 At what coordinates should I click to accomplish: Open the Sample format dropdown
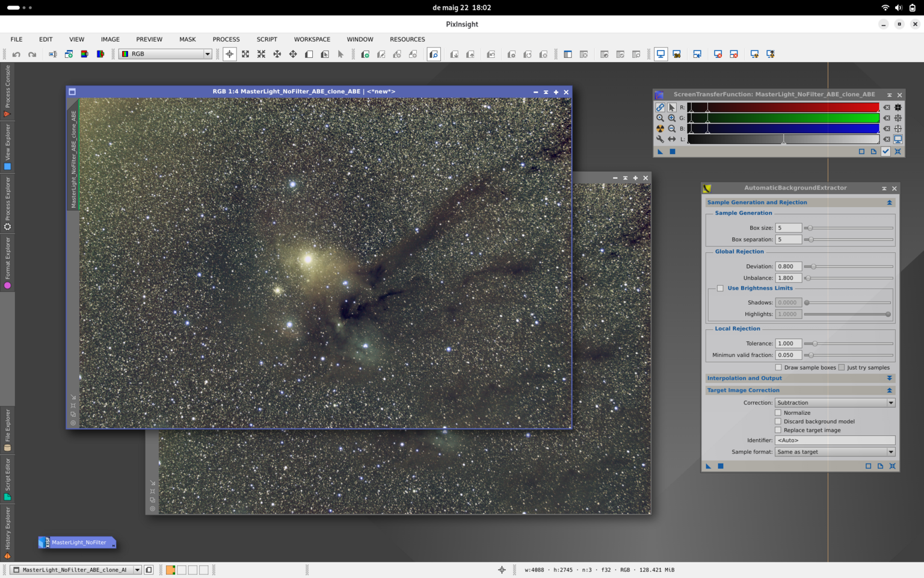pos(835,452)
